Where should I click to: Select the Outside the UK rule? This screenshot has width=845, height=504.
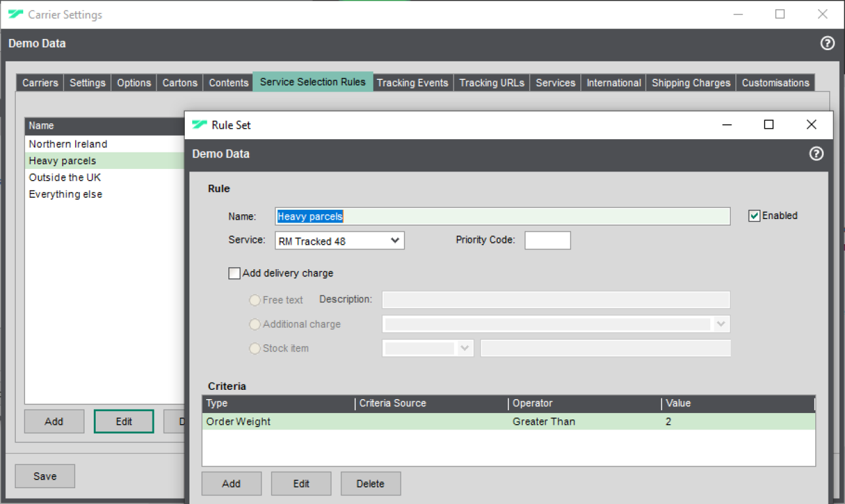(x=105, y=177)
